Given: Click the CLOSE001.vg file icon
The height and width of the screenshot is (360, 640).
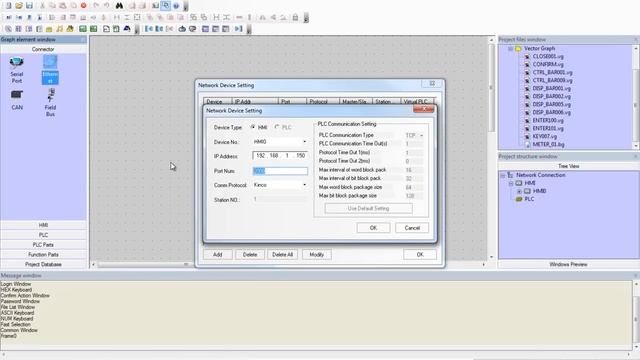Looking at the screenshot, I should pyautogui.click(x=527, y=56).
